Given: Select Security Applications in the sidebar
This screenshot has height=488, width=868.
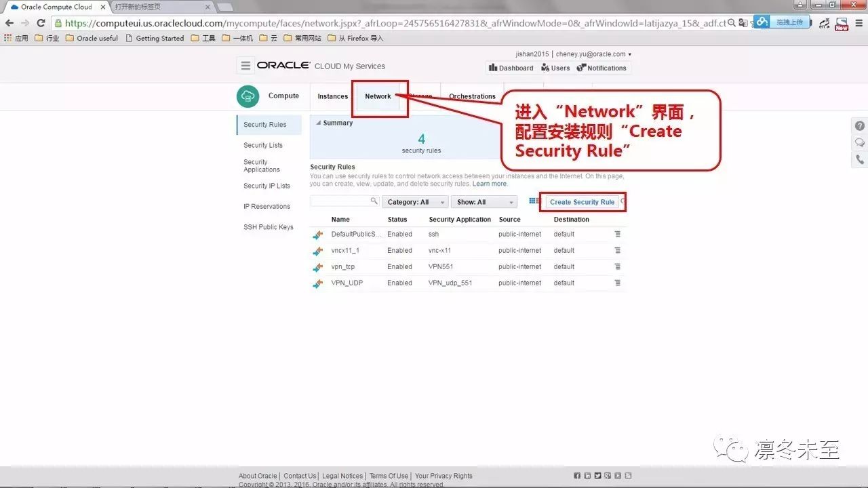Looking at the screenshot, I should (262, 165).
